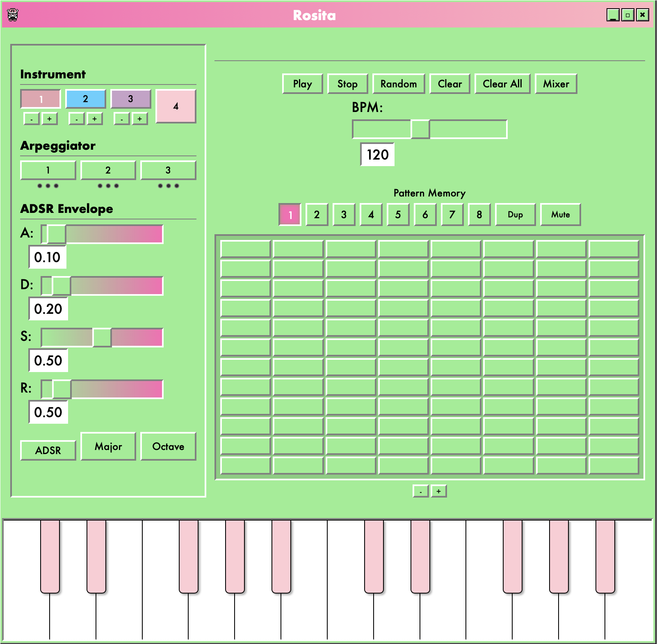This screenshot has height=644, width=657.
Task: Click the minus button below the sequencer grid
Action: pos(420,491)
